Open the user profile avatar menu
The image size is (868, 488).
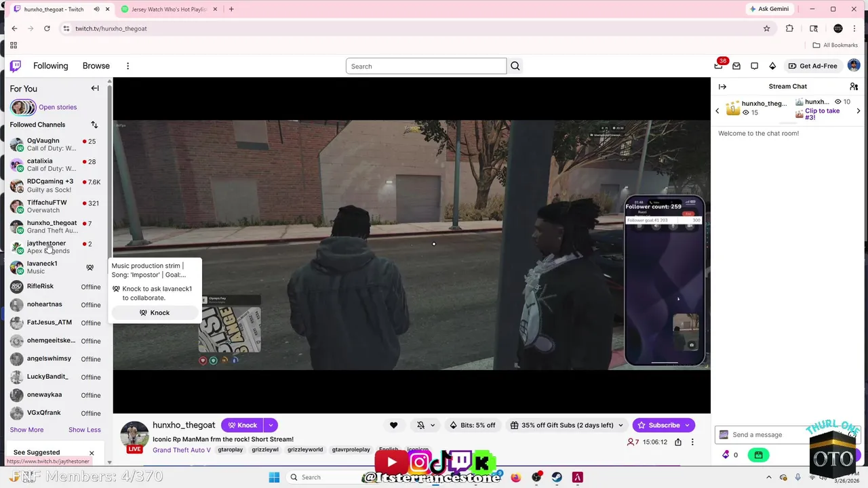pyautogui.click(x=854, y=66)
